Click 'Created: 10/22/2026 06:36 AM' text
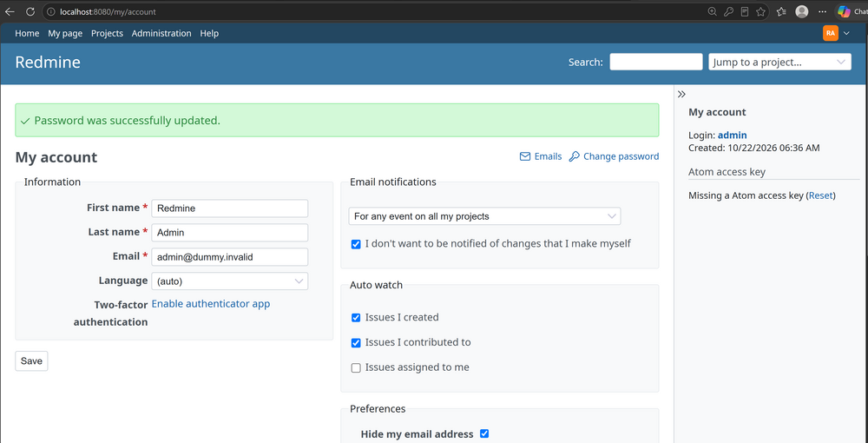 754,148
